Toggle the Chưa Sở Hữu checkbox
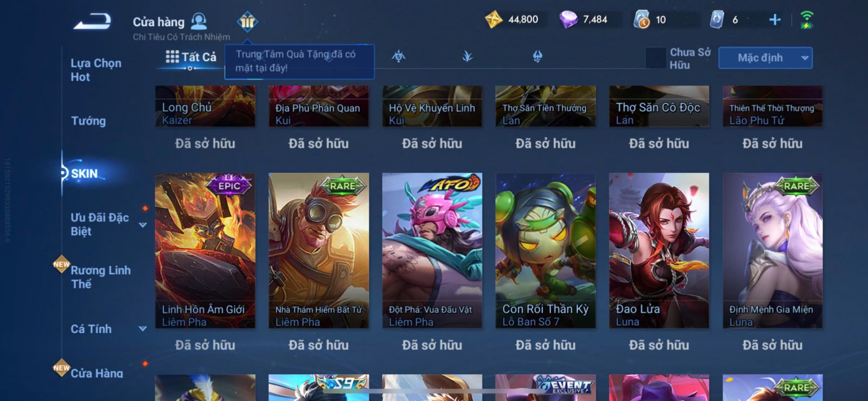This screenshot has height=401, width=868. tap(656, 58)
